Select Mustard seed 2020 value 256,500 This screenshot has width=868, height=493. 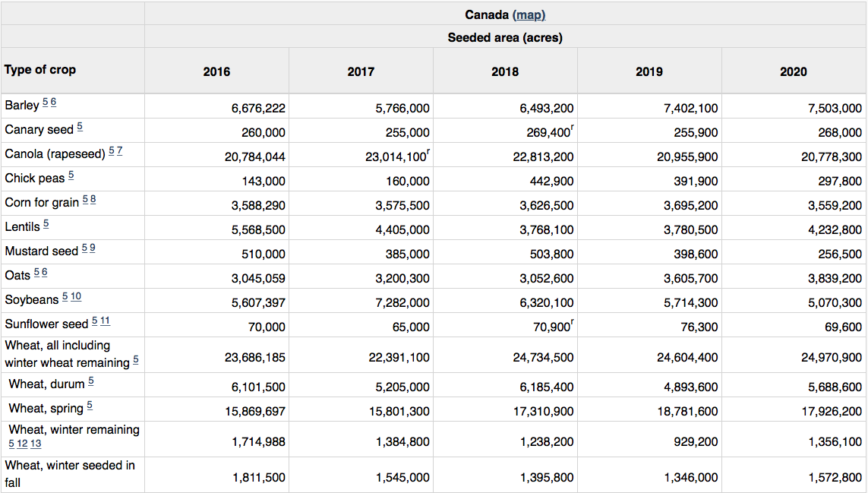click(840, 254)
